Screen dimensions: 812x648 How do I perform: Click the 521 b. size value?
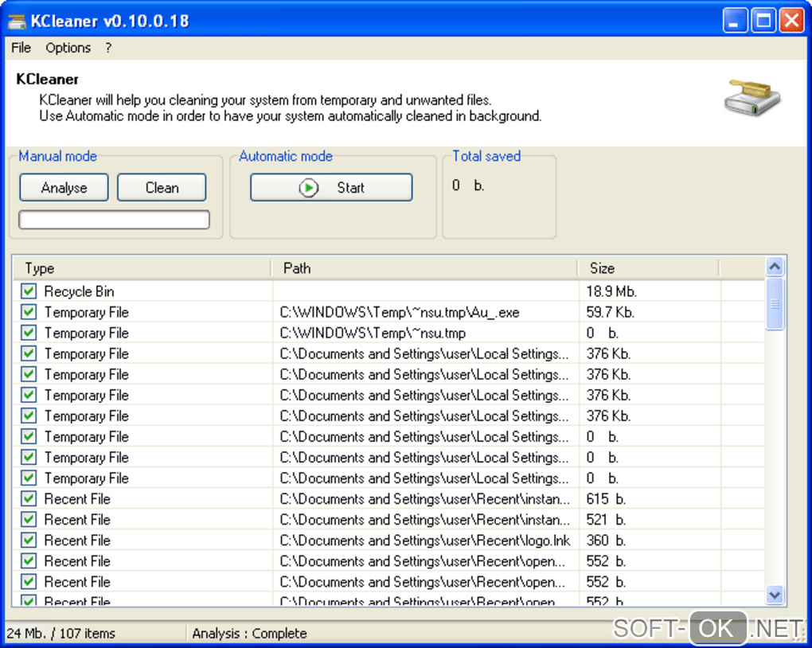(x=606, y=520)
